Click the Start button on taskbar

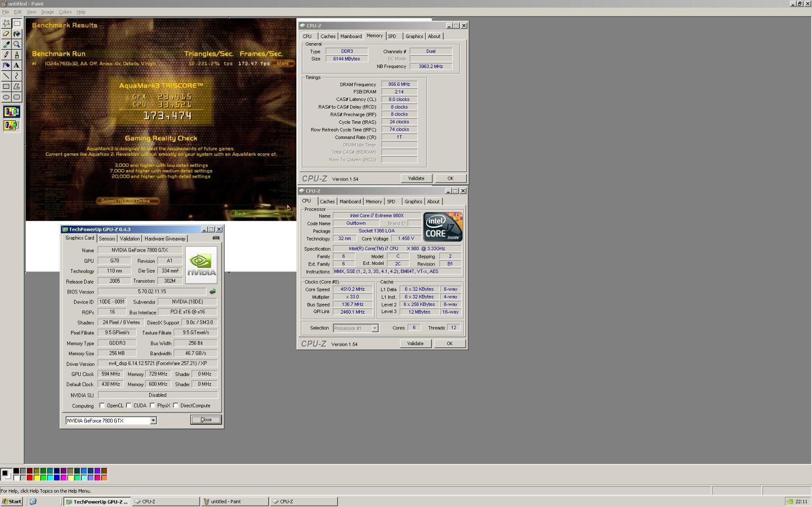tap(12, 501)
